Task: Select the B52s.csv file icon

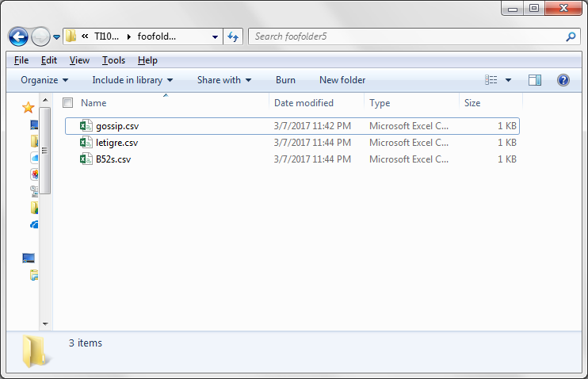Action: click(x=86, y=159)
